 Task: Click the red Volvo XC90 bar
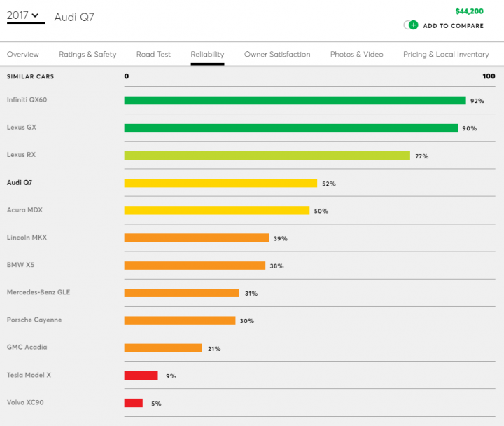(134, 403)
